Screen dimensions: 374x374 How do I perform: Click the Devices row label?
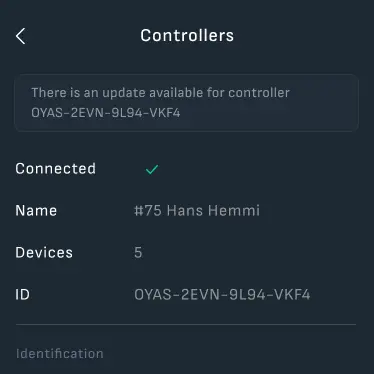pos(44,253)
